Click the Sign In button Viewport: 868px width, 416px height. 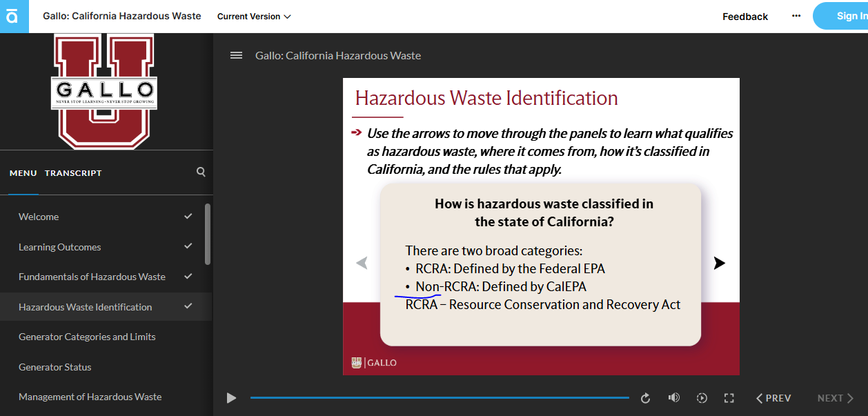point(841,16)
